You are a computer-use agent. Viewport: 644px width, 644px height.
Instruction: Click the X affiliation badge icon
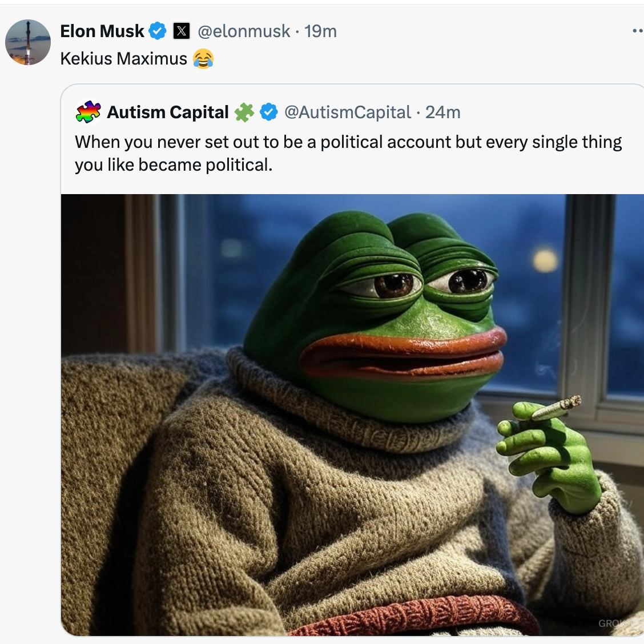181,31
